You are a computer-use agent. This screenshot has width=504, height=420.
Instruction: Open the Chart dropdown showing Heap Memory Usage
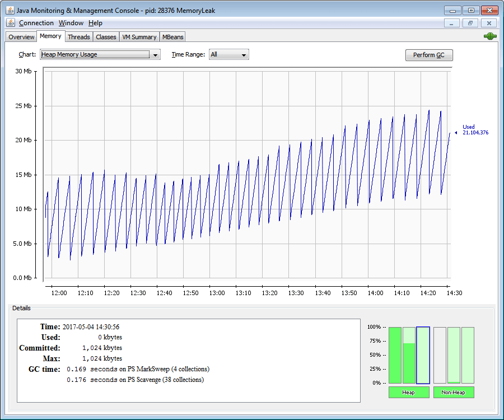(100, 54)
